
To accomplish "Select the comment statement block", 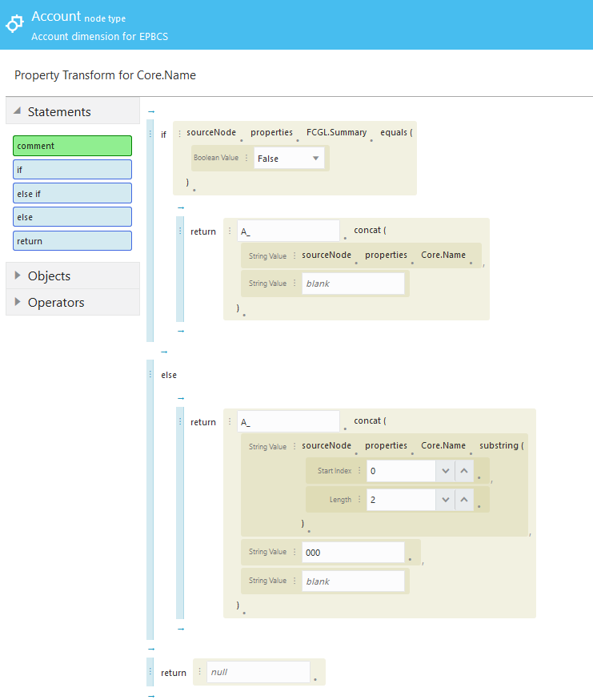I will point(72,146).
